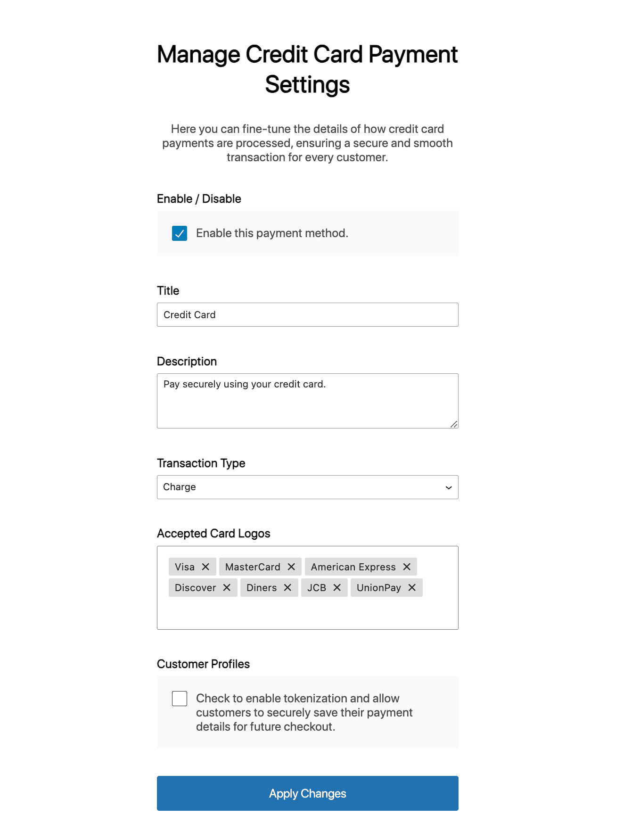This screenshot has height=840, width=623.
Task: Change the transaction type from Charge
Action: click(307, 487)
